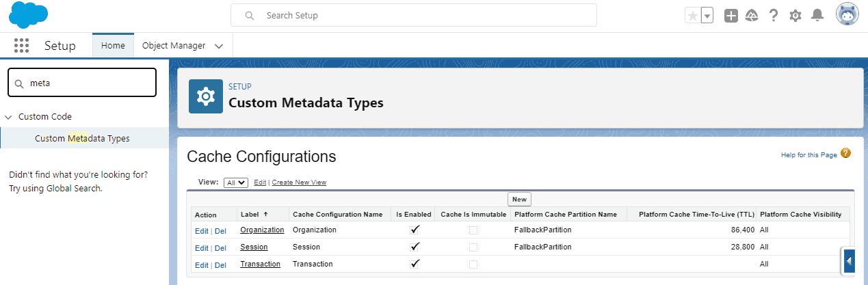868x285 pixels.
Task: Click the Platform Cache Visibility column header
Action: 800,215
